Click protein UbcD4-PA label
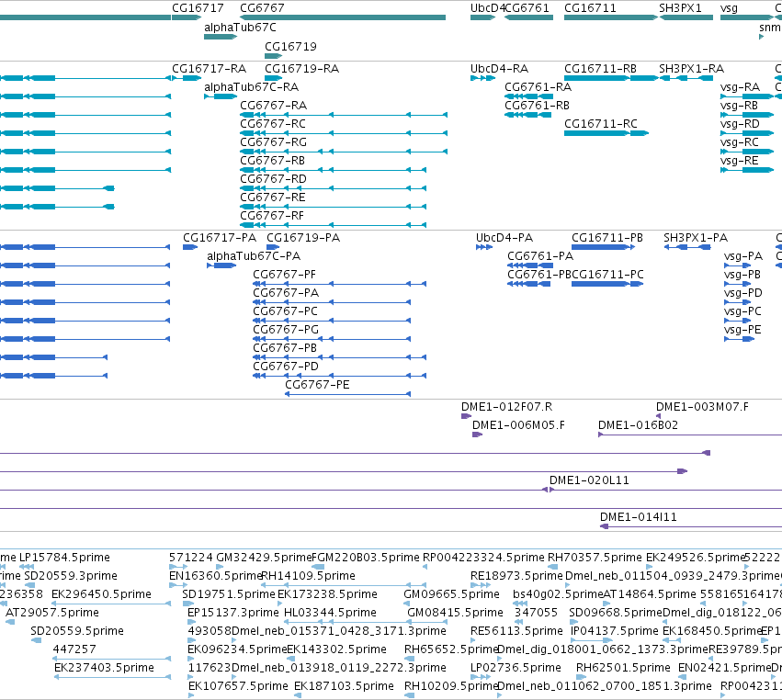Viewport: 782px width, 700px height. tap(504, 237)
